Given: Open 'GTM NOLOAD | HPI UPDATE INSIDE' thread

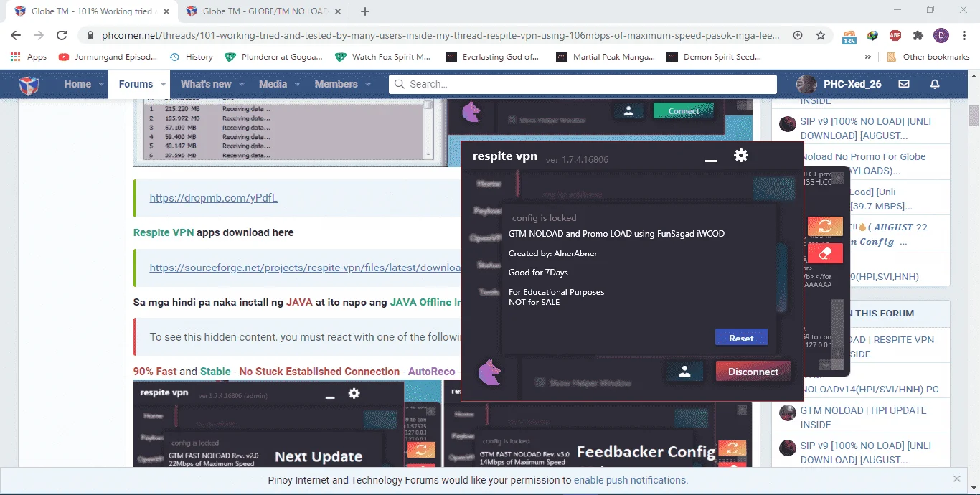Looking at the screenshot, I should [x=863, y=417].
